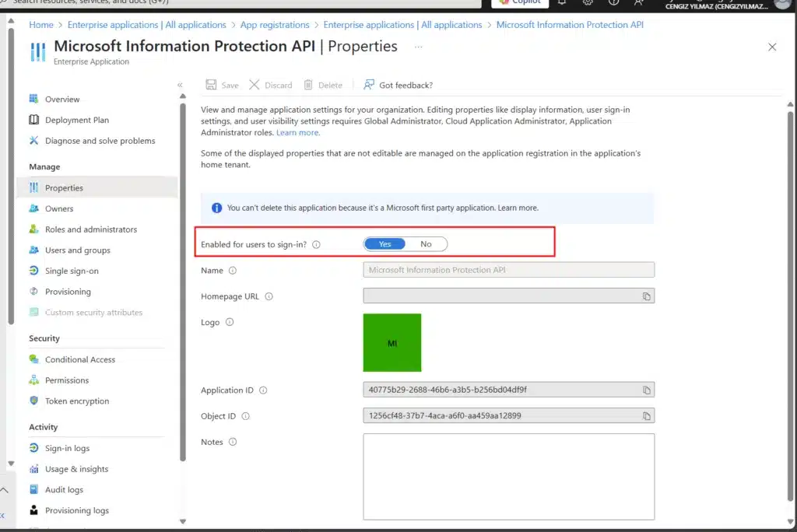
Task: Open Token encryption settings
Action: [77, 401]
